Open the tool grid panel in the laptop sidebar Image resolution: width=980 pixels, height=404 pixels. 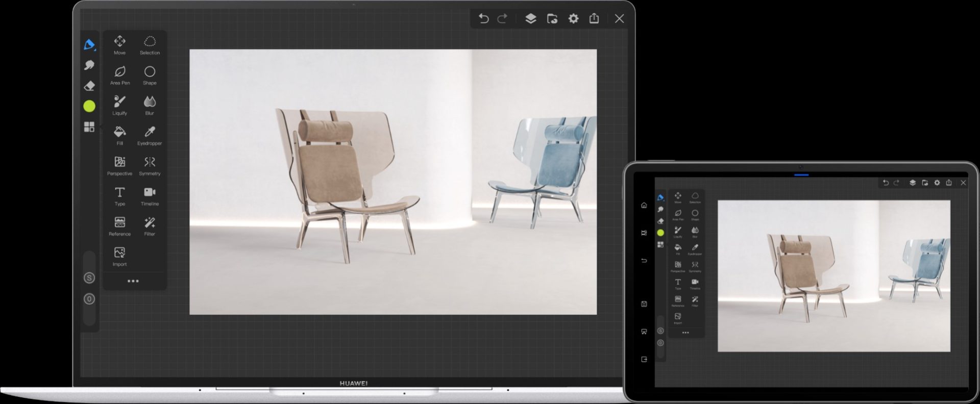click(89, 127)
